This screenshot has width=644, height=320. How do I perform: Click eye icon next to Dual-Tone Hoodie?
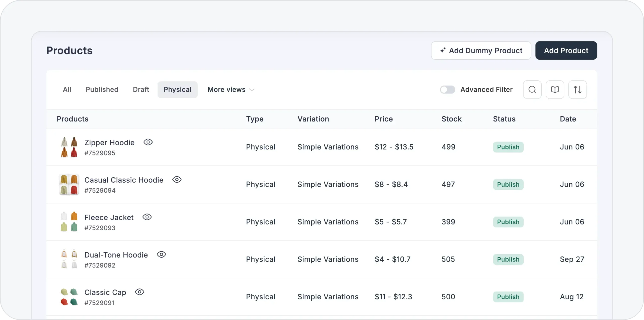click(161, 255)
